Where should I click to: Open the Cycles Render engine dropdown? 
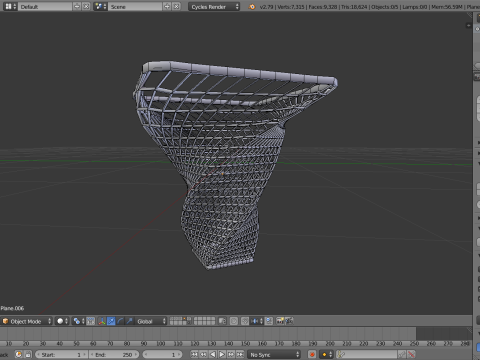214,6
